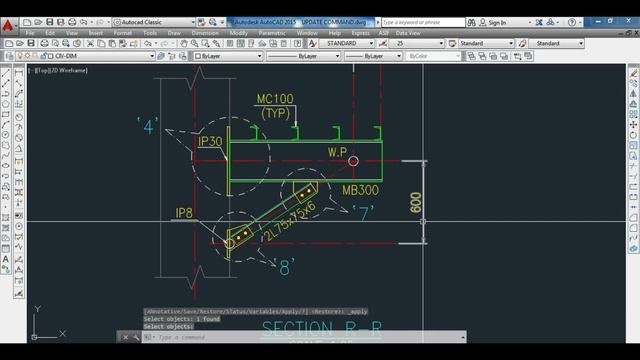Click Paste in the standard toolbar
The image size is (640, 360).
tap(111, 43)
